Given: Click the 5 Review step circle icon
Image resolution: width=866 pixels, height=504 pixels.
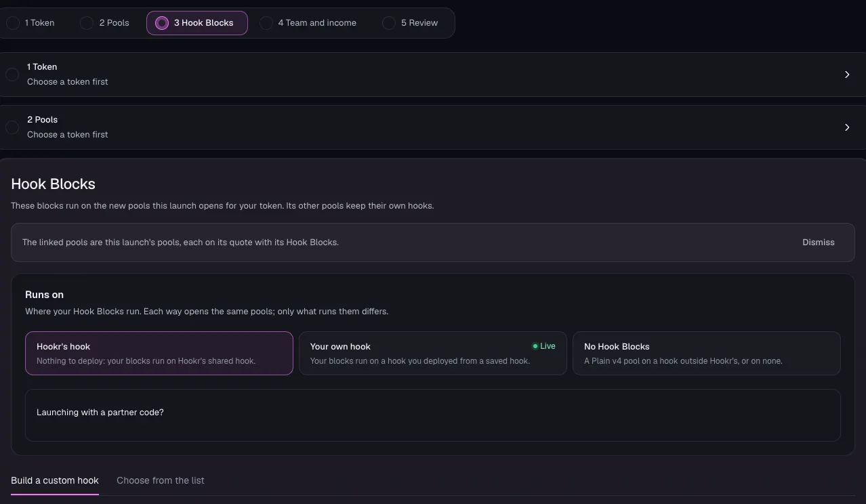Looking at the screenshot, I should click(x=388, y=23).
